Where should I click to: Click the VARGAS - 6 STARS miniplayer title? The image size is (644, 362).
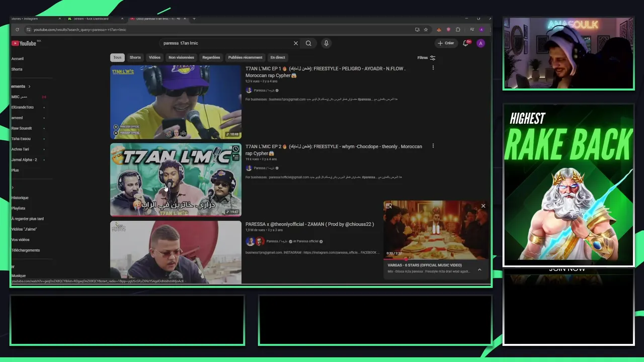pyautogui.click(x=425, y=265)
